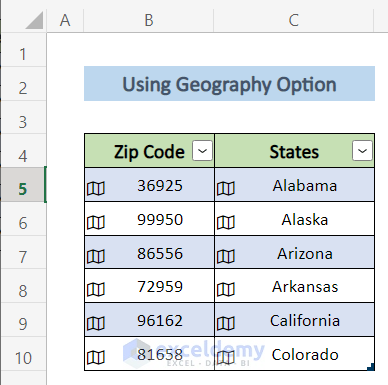Click the 'Using Geography Option' title cell
388x385 pixels.
click(x=229, y=84)
